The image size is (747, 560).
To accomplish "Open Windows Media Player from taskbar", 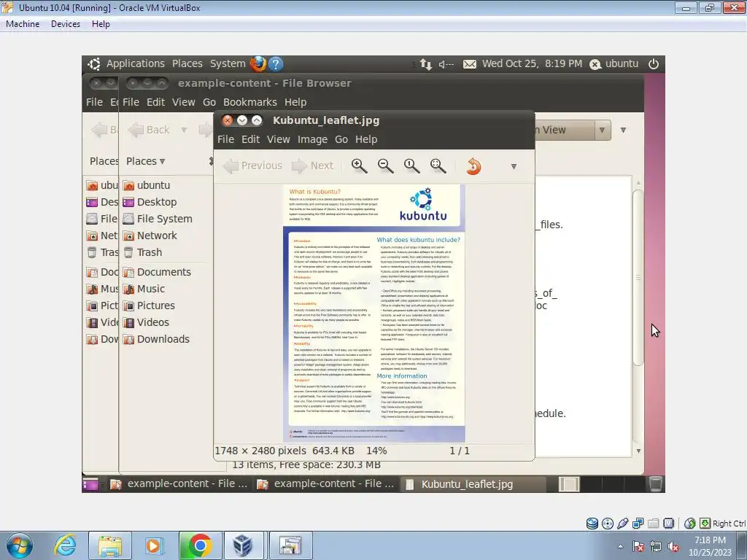I will pyautogui.click(x=153, y=545).
